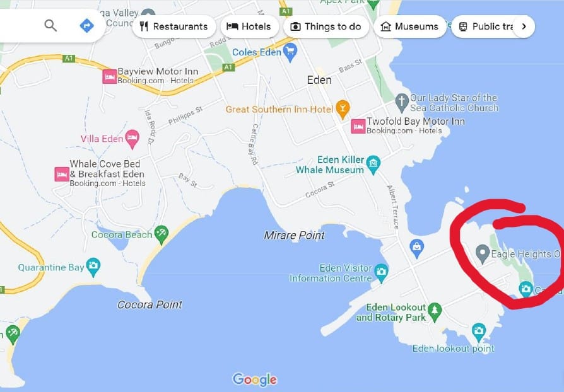Image resolution: width=564 pixels, height=392 pixels.
Task: Select the Twofold Bay Motor Inn icon
Action: click(x=358, y=127)
